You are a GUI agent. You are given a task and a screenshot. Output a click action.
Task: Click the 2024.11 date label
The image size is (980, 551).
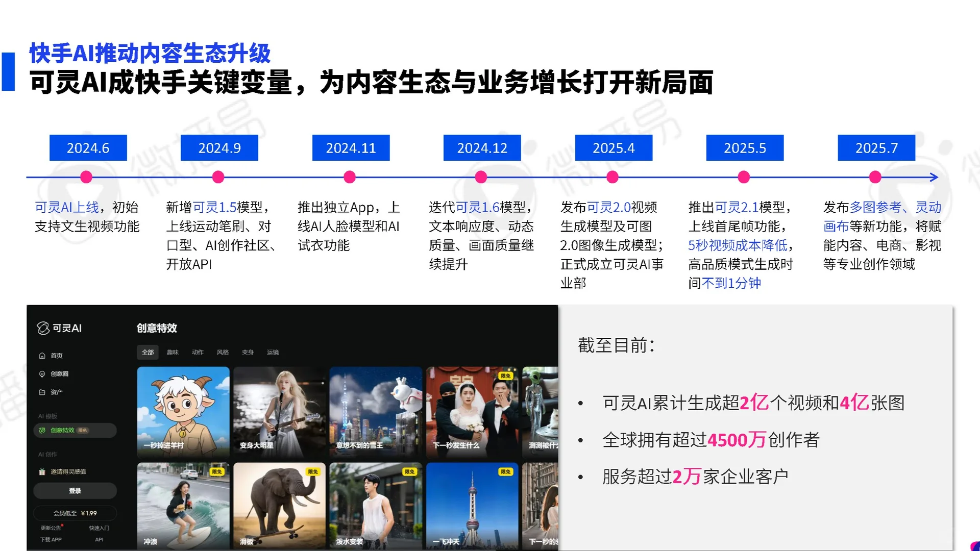pyautogui.click(x=351, y=148)
